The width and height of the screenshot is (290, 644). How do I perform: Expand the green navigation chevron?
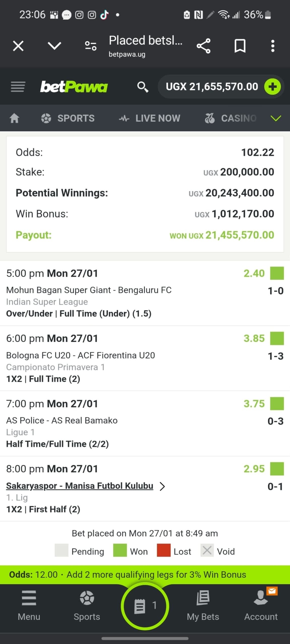tap(276, 118)
